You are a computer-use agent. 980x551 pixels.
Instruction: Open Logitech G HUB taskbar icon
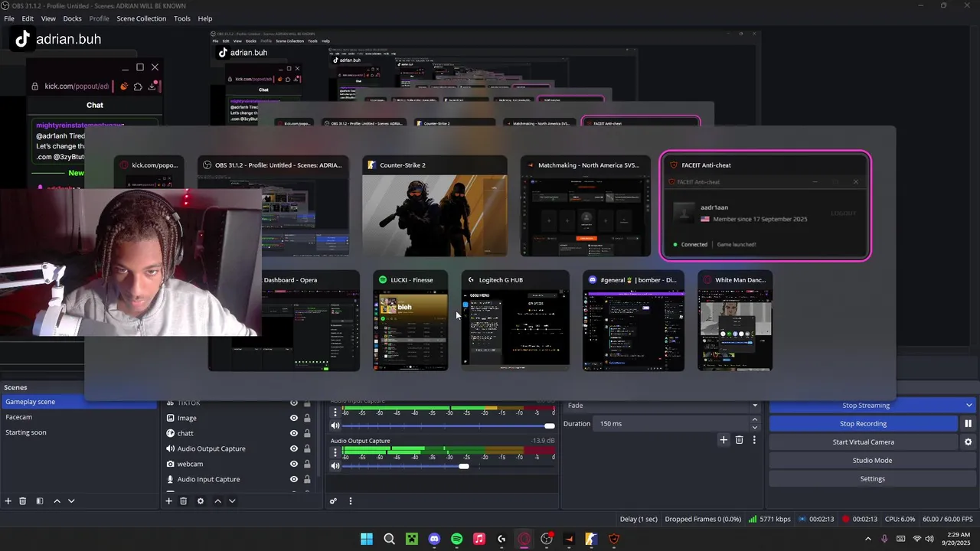tap(501, 539)
